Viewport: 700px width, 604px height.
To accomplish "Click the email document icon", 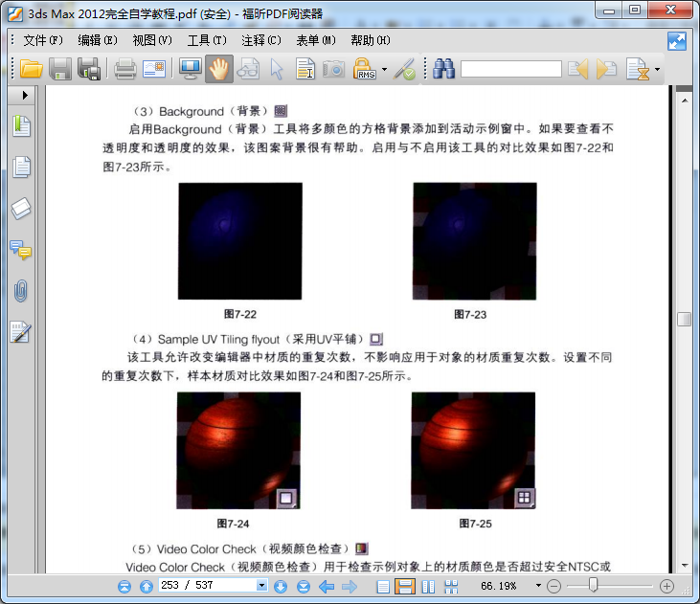I will [154, 69].
